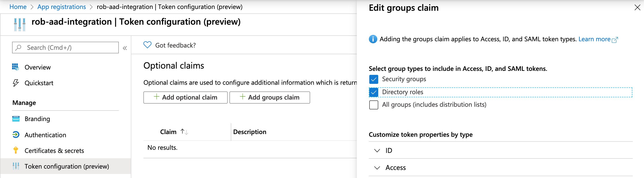Uncheck the Directory roles checkbox
The width and height of the screenshot is (644, 178).
[374, 92]
